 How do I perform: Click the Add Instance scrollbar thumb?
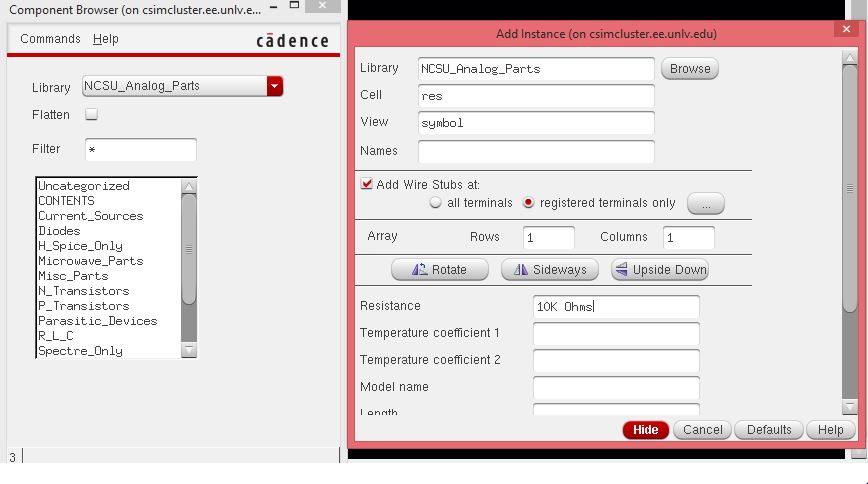[850, 188]
